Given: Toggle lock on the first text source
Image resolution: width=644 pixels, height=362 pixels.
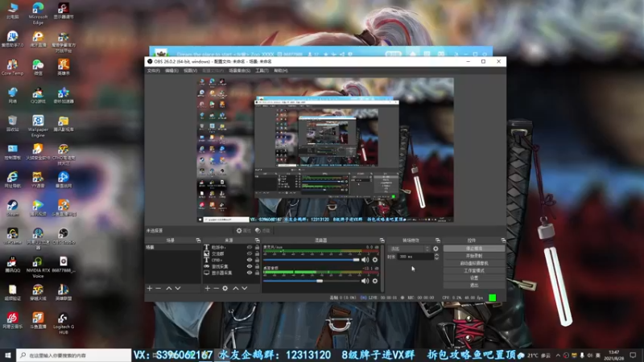Looking at the screenshot, I should click(257, 248).
